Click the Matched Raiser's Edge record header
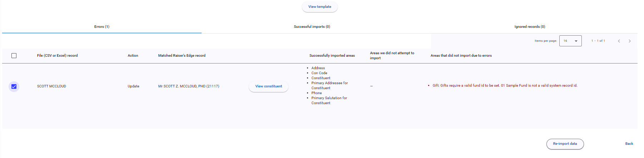 pos(182,56)
